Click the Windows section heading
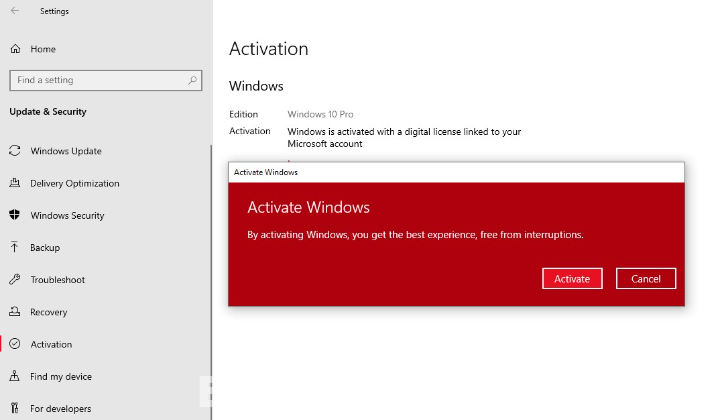This screenshot has width=720, height=420. (x=256, y=86)
